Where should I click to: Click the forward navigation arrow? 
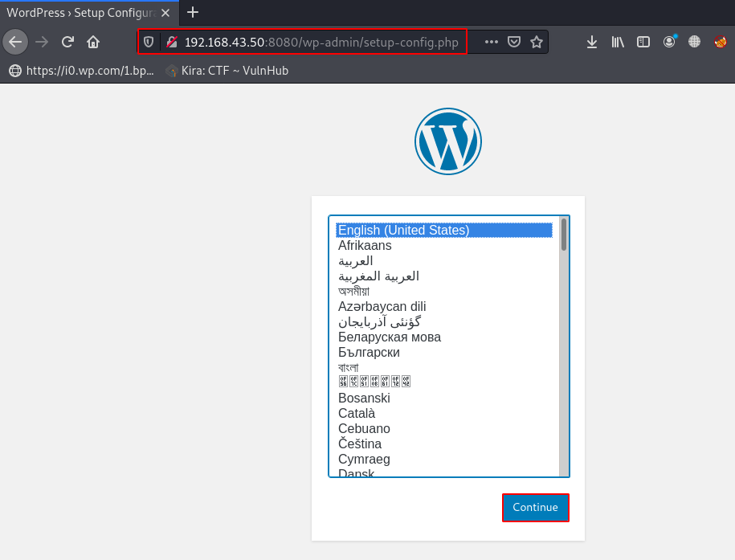click(42, 43)
